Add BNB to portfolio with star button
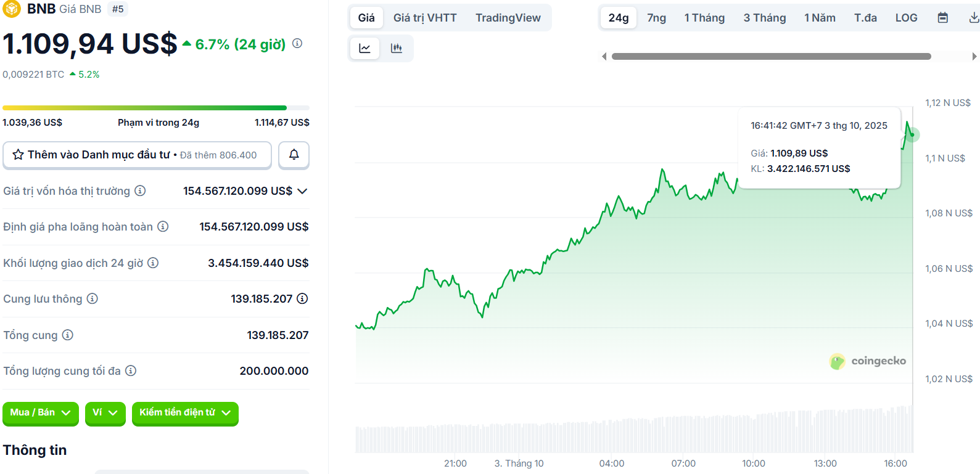The image size is (980, 474). point(137,155)
